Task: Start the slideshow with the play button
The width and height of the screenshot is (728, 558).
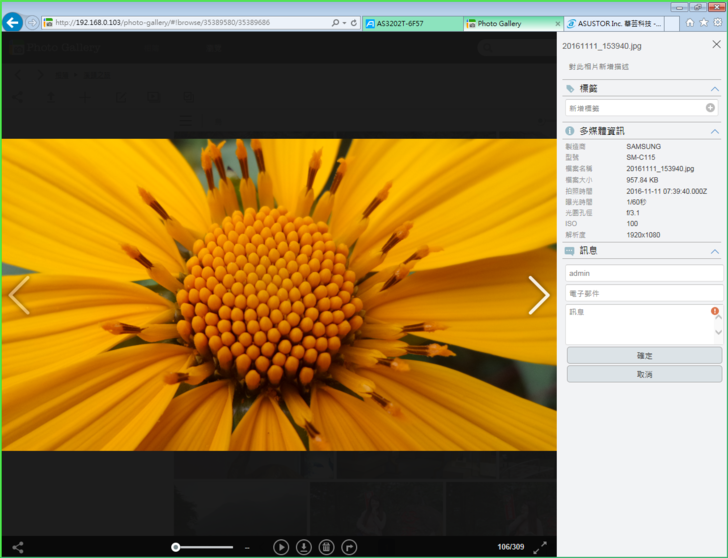Action: pos(281,547)
